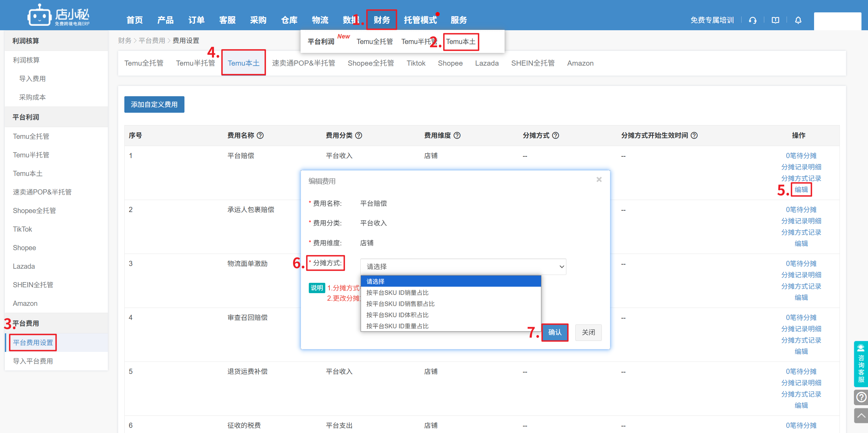The width and height of the screenshot is (868, 433).
Task: Click the 添加自定义费用 button
Action: click(x=154, y=104)
